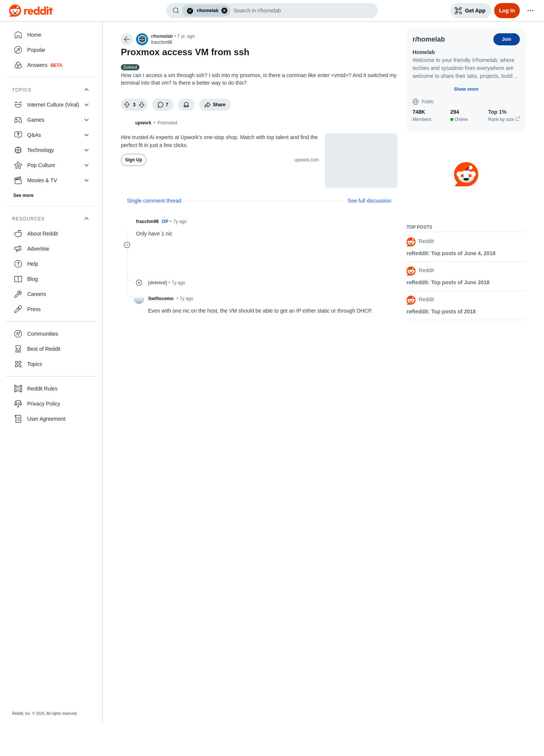Expand the deleted comment
544x756 pixels.
[x=139, y=283]
